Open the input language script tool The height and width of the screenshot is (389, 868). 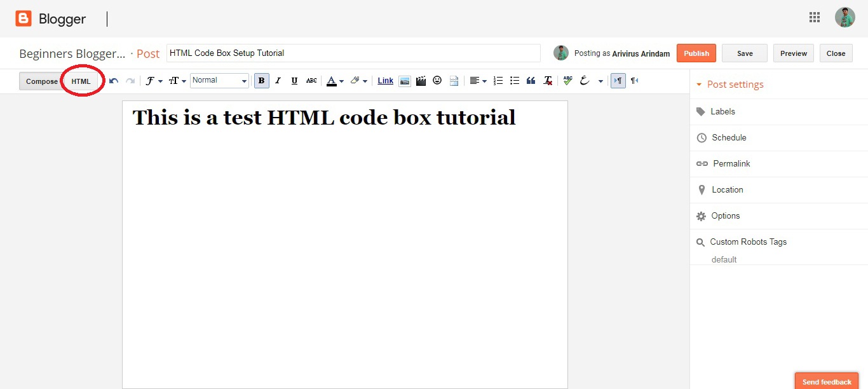coord(585,81)
